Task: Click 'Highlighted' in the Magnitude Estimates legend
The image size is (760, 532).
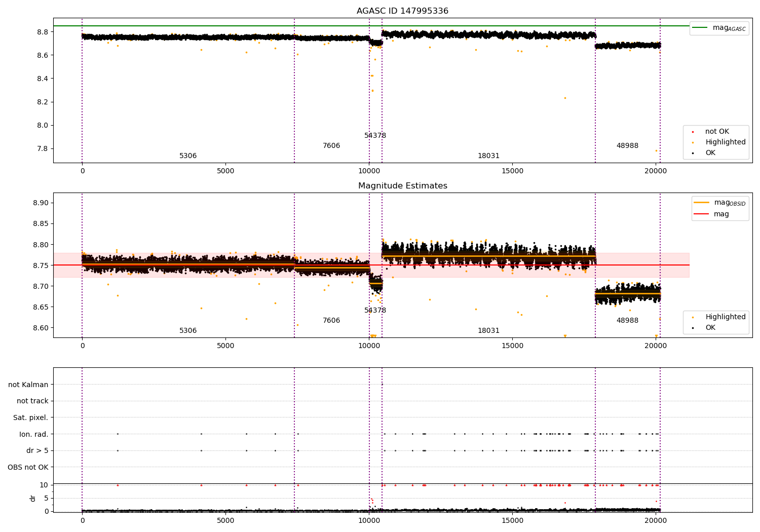Action: pos(725,317)
